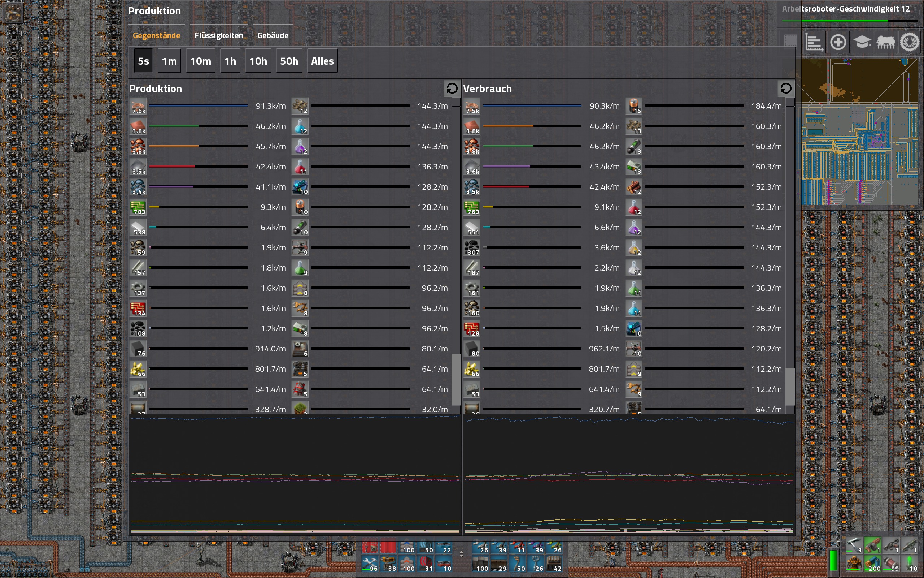Click the pickaxe tool slot showing 3
924x578 pixels.
point(854,545)
